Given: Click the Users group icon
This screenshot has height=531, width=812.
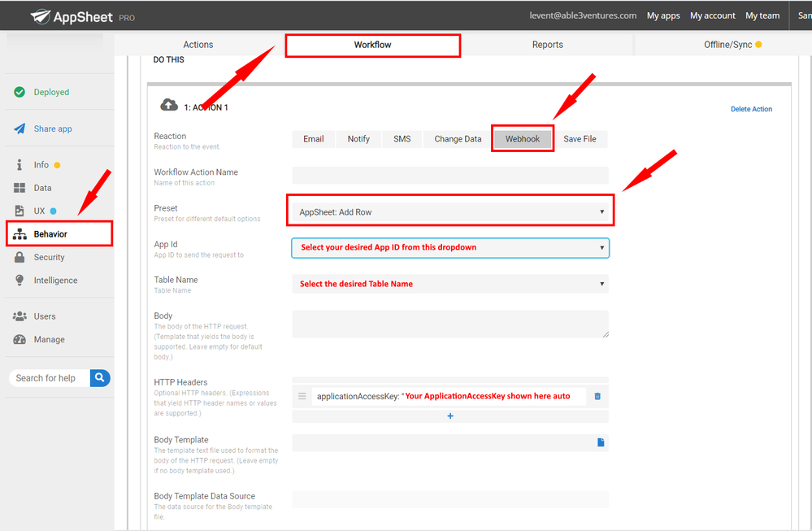Looking at the screenshot, I should [x=20, y=316].
